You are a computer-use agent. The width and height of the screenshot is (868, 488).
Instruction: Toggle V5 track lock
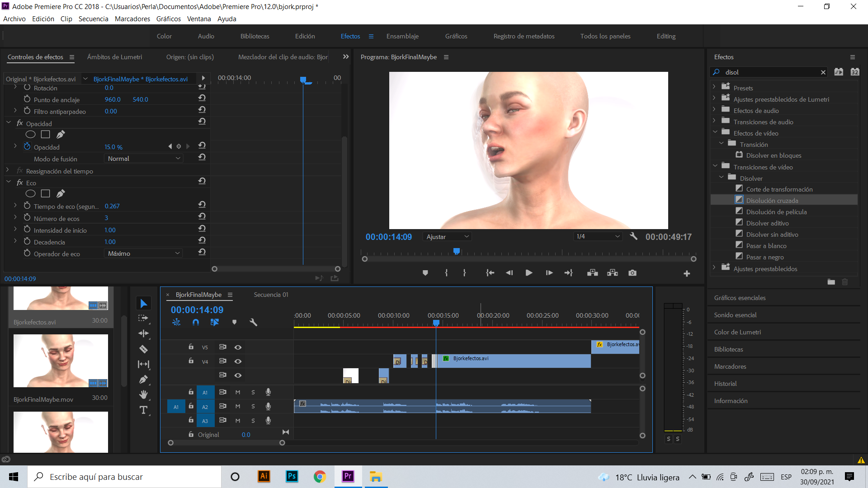191,347
